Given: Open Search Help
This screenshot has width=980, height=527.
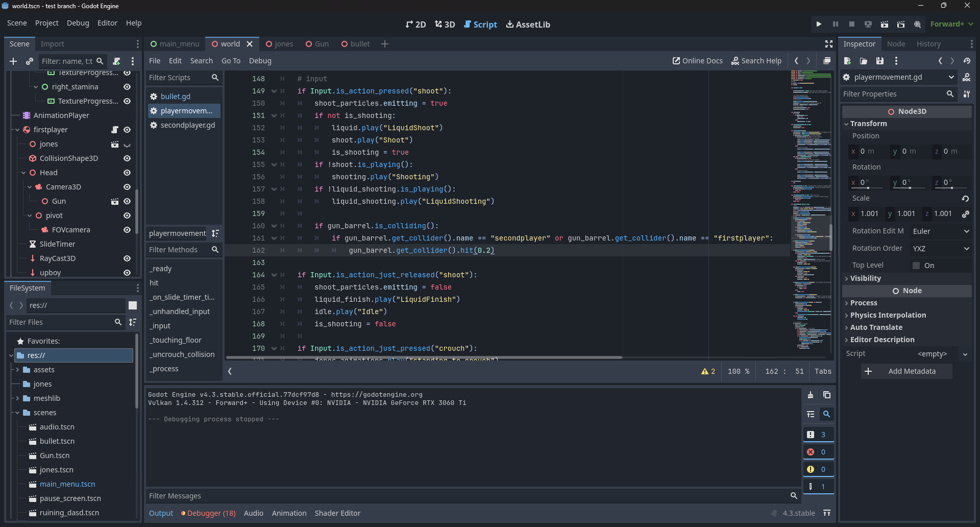Looking at the screenshot, I should (x=756, y=61).
